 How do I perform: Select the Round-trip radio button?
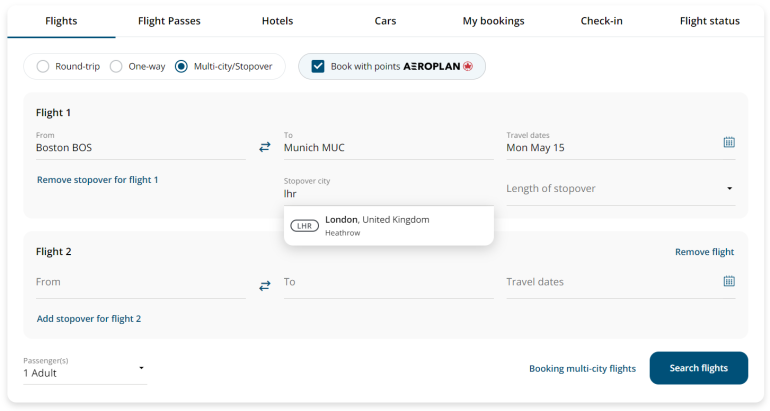[43, 67]
